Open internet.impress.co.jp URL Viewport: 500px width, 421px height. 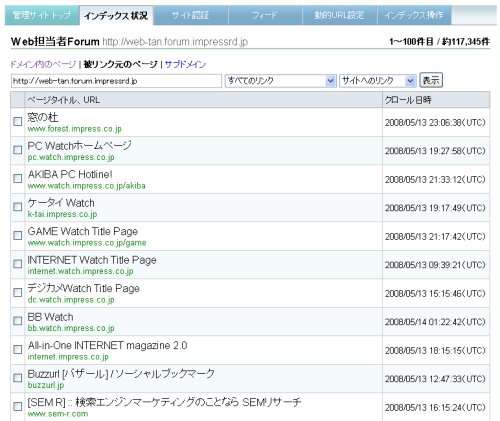coord(68,357)
